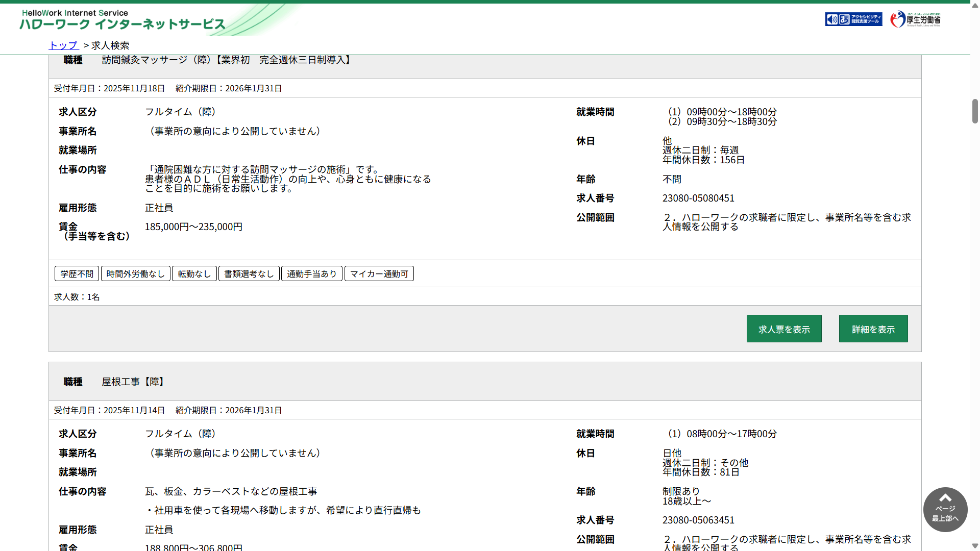This screenshot has height=551, width=980.
Task: Open the accessibility support tool icon
Action: tap(853, 19)
